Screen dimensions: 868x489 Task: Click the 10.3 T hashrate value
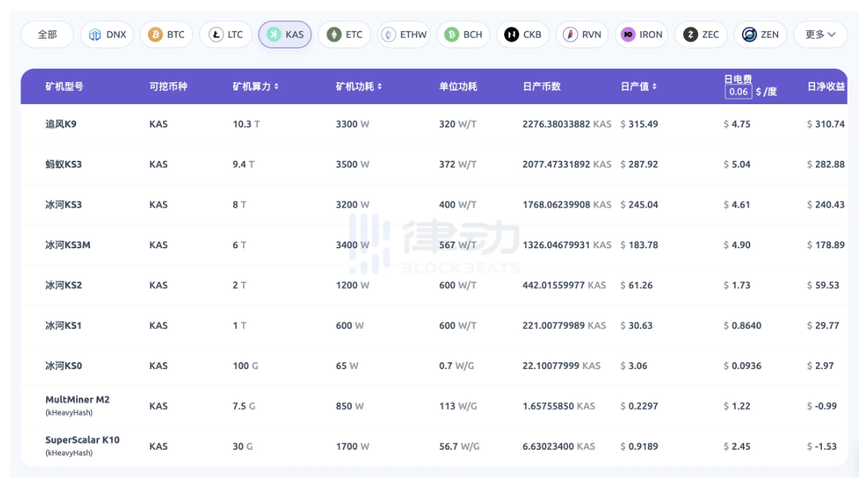click(246, 125)
